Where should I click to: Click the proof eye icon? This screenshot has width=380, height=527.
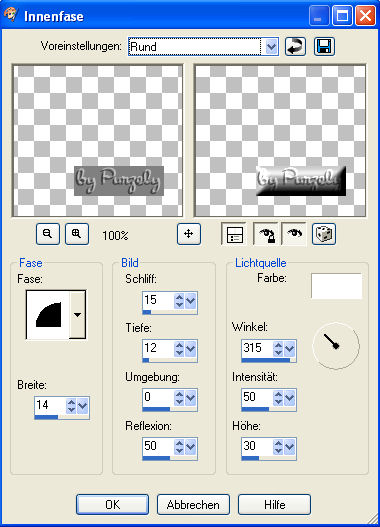(x=294, y=234)
